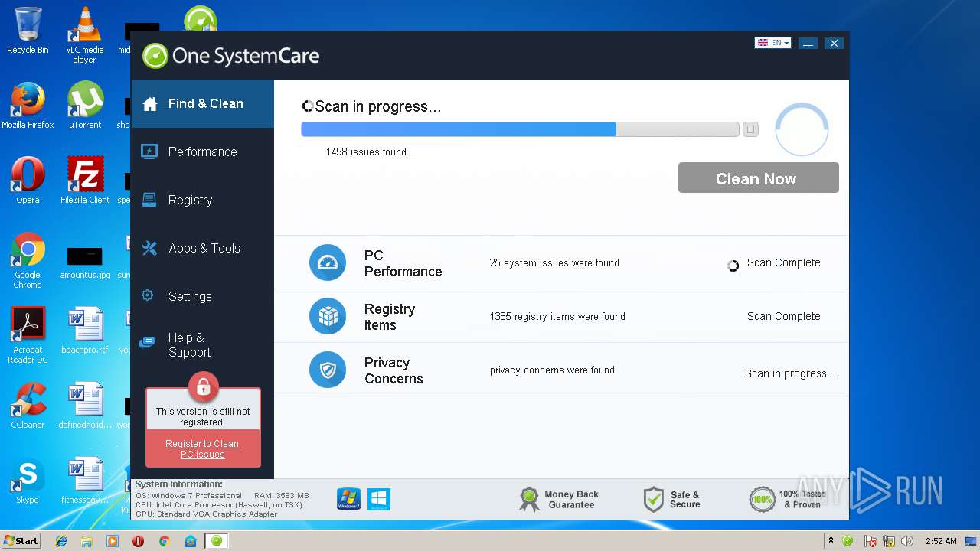This screenshot has width=980, height=551.
Task: Open the Find & Clean home tab
Action: pyautogui.click(x=202, y=103)
